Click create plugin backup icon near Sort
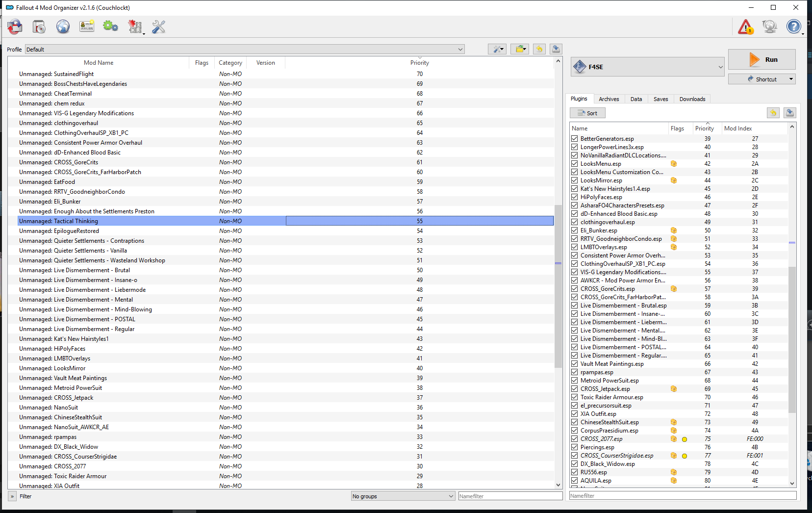 789,113
